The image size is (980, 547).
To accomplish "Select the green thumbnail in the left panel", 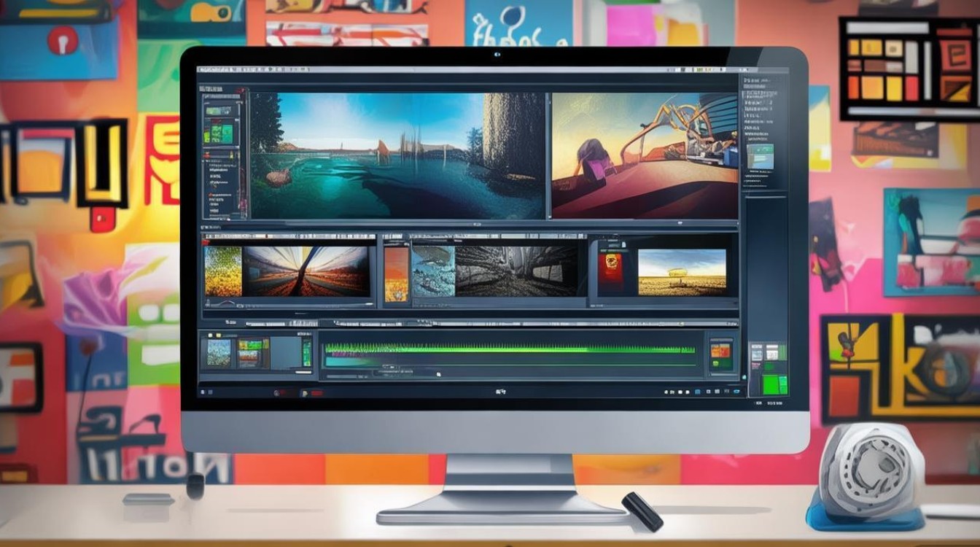I will [x=217, y=132].
